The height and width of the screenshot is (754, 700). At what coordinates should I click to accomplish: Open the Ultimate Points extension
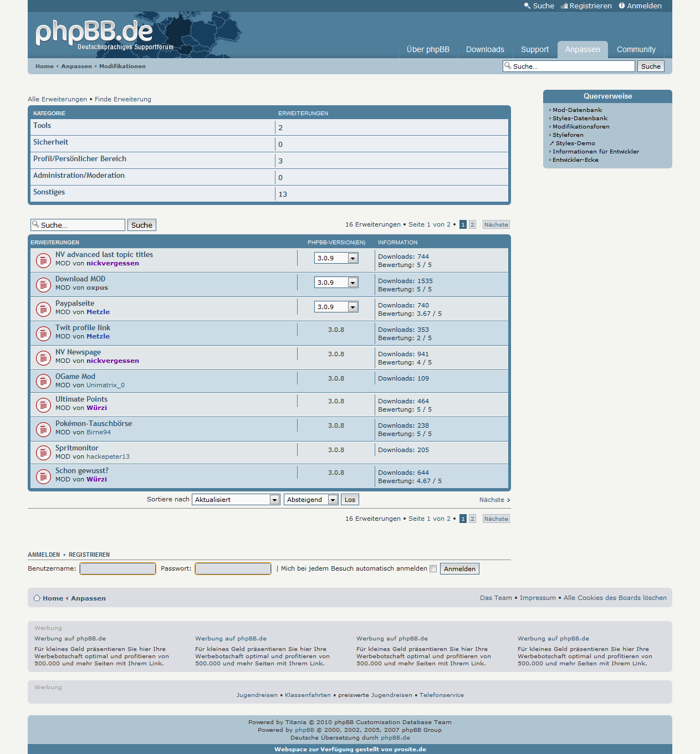pyautogui.click(x=81, y=399)
